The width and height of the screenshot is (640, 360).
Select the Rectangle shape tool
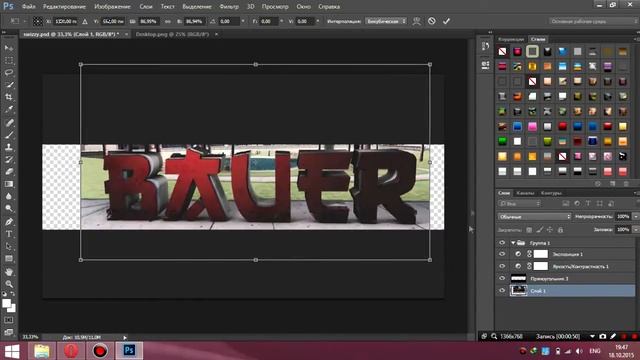(9, 258)
